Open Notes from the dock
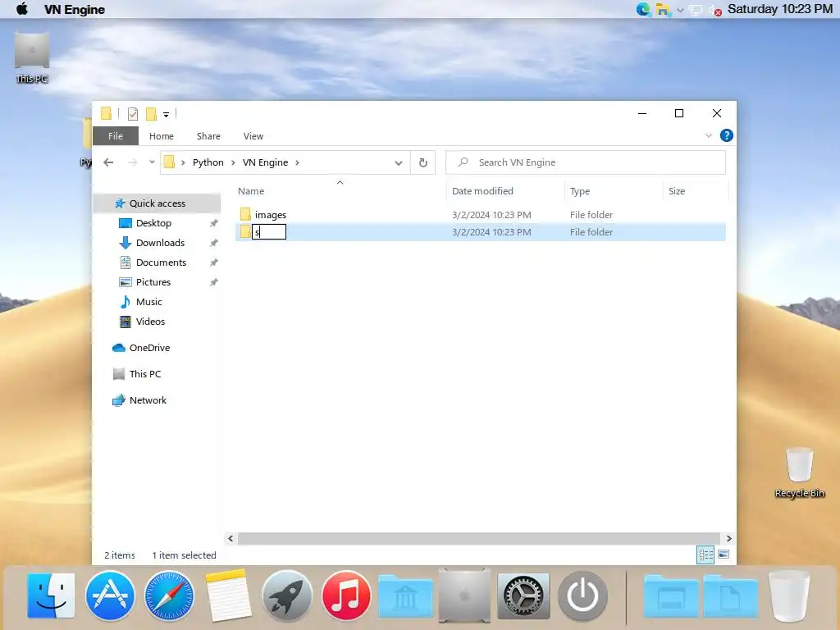 [228, 596]
